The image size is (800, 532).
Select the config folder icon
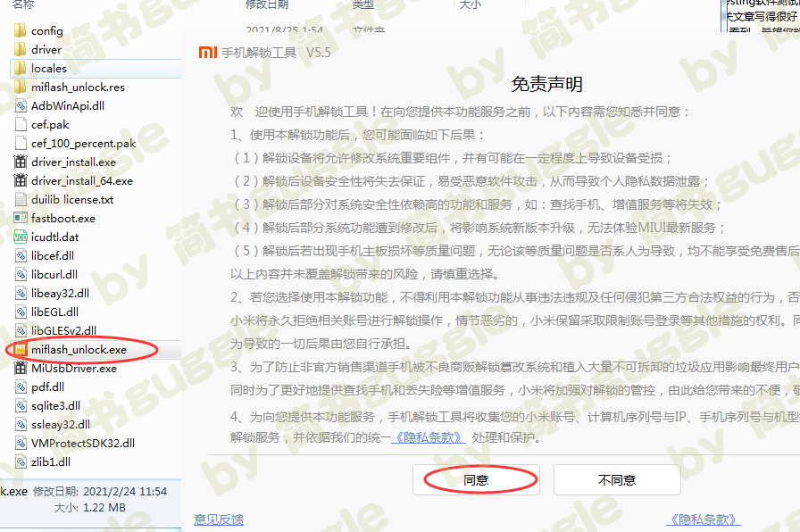click(x=21, y=30)
